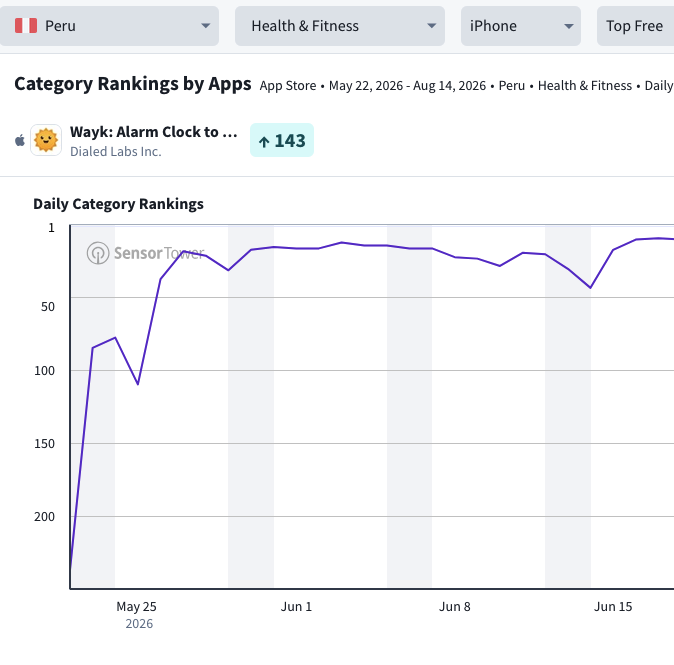Click the 200 rank y-axis label
The height and width of the screenshot is (665, 674).
(x=44, y=517)
